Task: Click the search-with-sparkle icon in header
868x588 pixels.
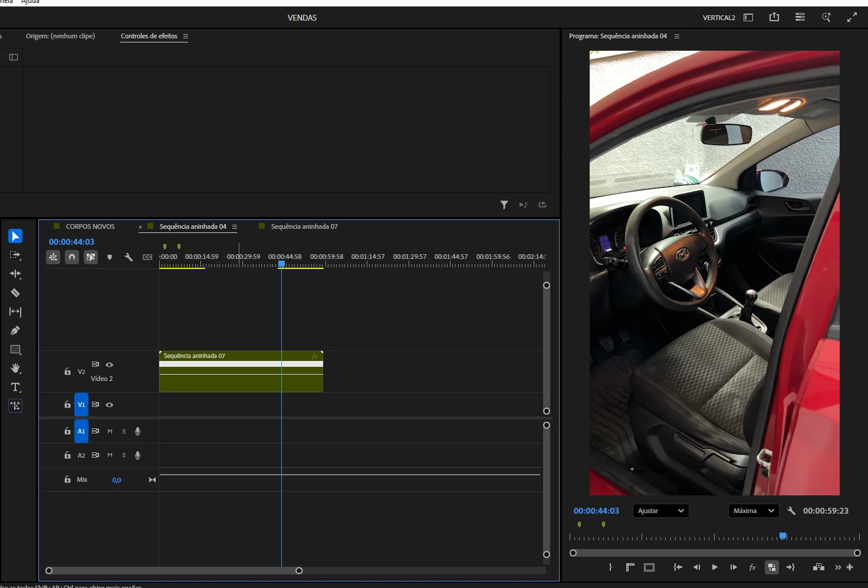Action: click(826, 17)
